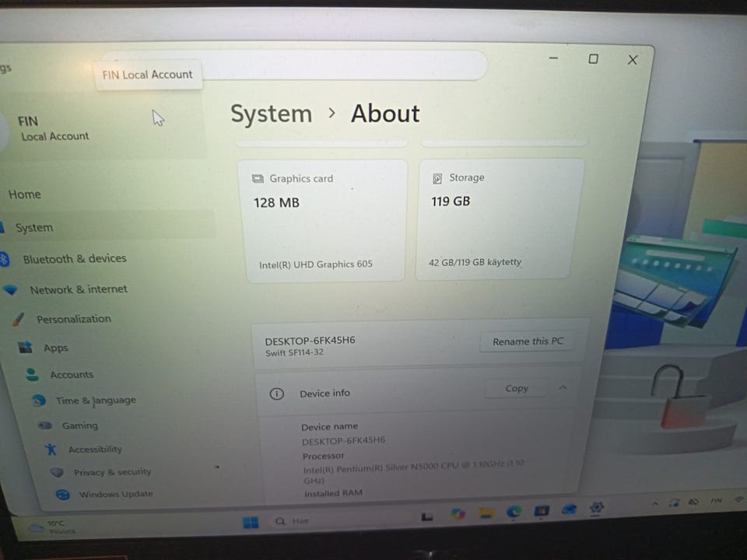
Task: Launch Microsoft Edge from the taskbar
Action: click(x=514, y=512)
